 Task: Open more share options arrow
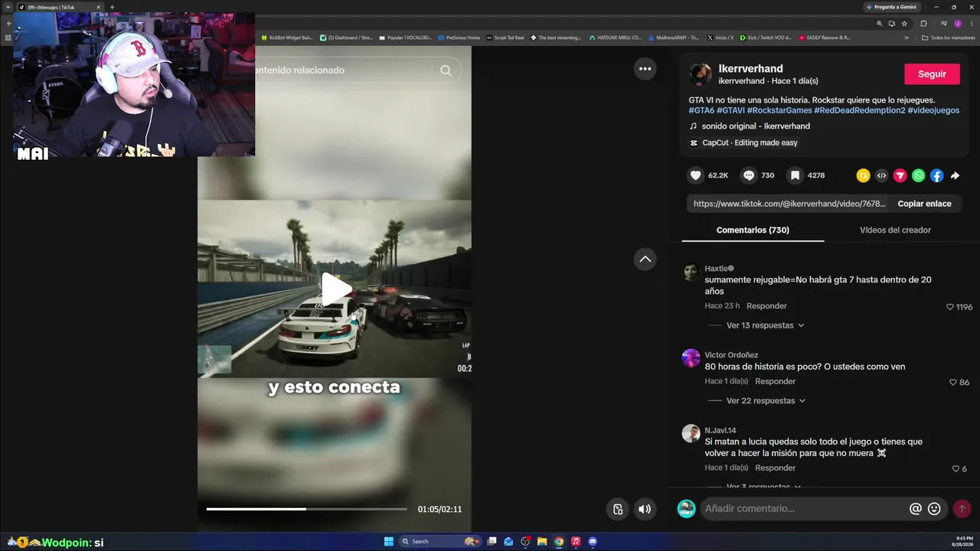coord(955,175)
